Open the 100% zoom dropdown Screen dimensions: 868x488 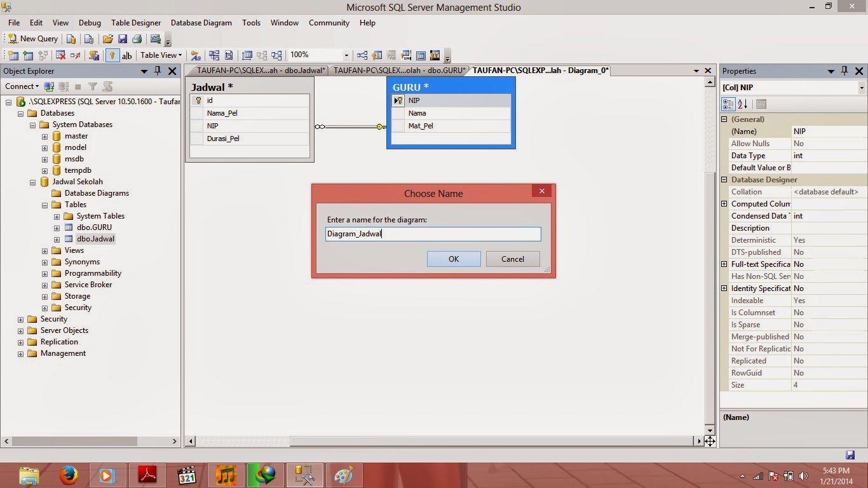[x=347, y=55]
